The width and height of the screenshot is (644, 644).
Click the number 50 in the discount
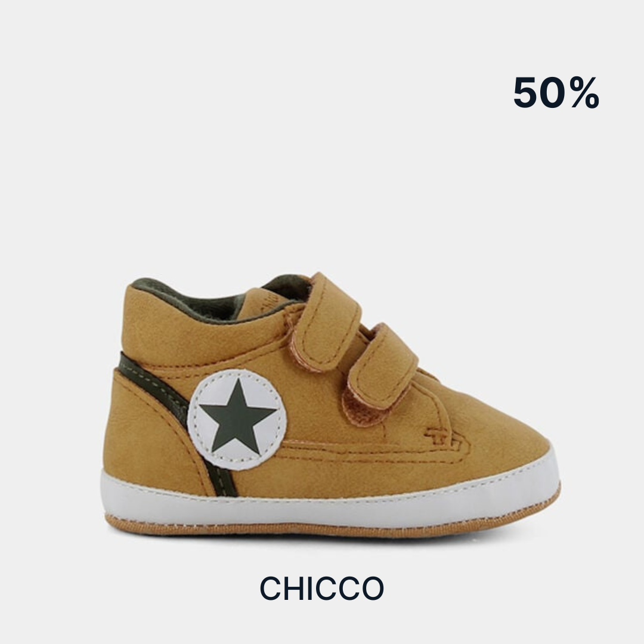[540, 93]
